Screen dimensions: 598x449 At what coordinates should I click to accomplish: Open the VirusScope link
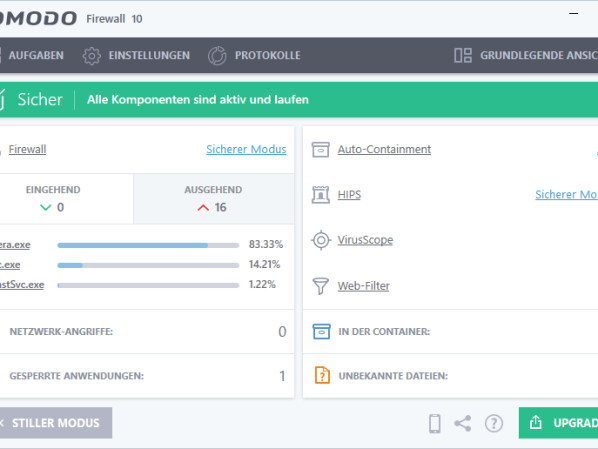click(365, 240)
